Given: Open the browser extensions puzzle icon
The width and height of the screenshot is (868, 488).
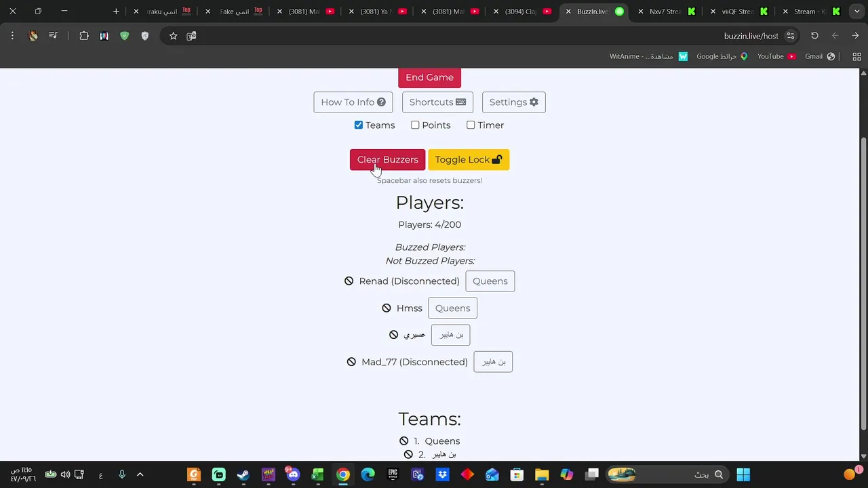Looking at the screenshot, I should coord(84,36).
